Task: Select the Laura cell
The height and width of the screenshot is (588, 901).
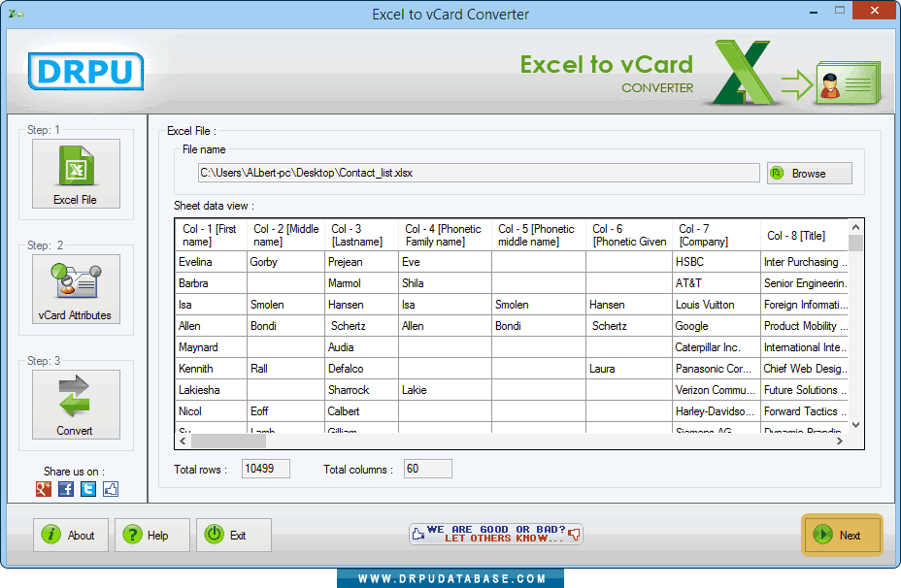Action: [x=629, y=368]
